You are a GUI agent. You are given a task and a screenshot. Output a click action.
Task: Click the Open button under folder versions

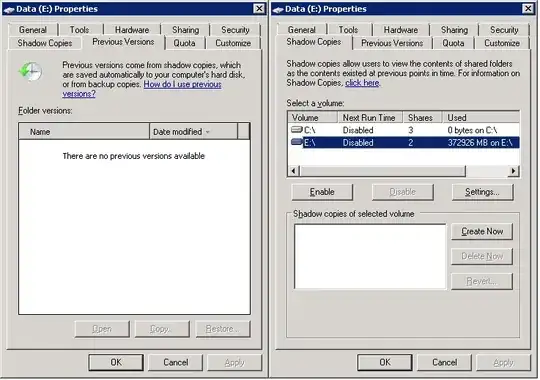point(102,329)
